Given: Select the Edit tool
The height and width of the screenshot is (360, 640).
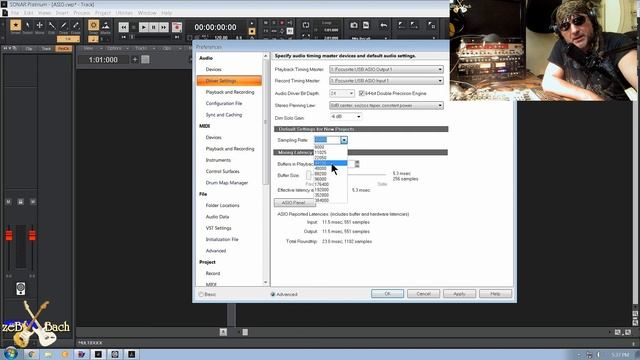Looking at the screenshot, I should click(52, 26).
